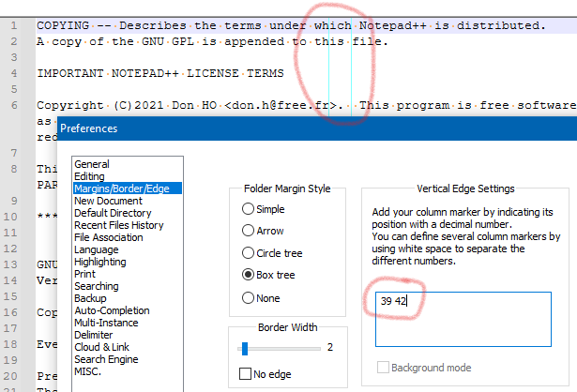This screenshot has width=577, height=392.
Task: Open Recent Files History settings
Action: pyautogui.click(x=119, y=225)
